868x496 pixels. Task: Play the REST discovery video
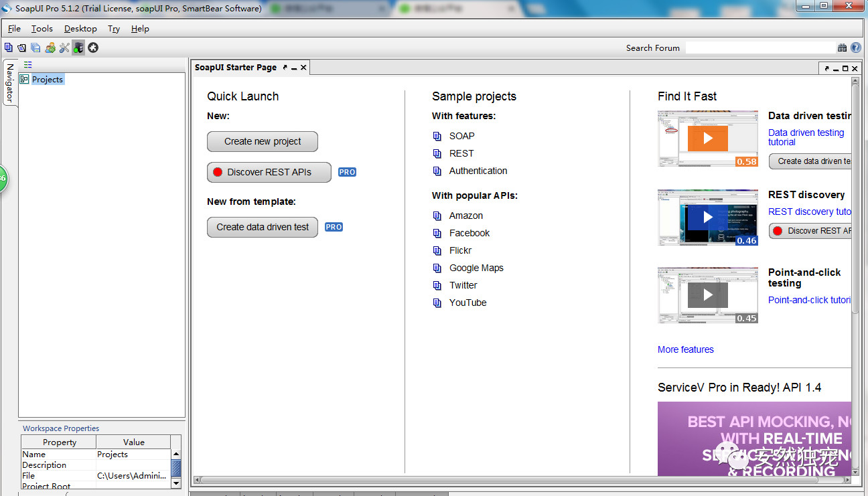coord(708,218)
